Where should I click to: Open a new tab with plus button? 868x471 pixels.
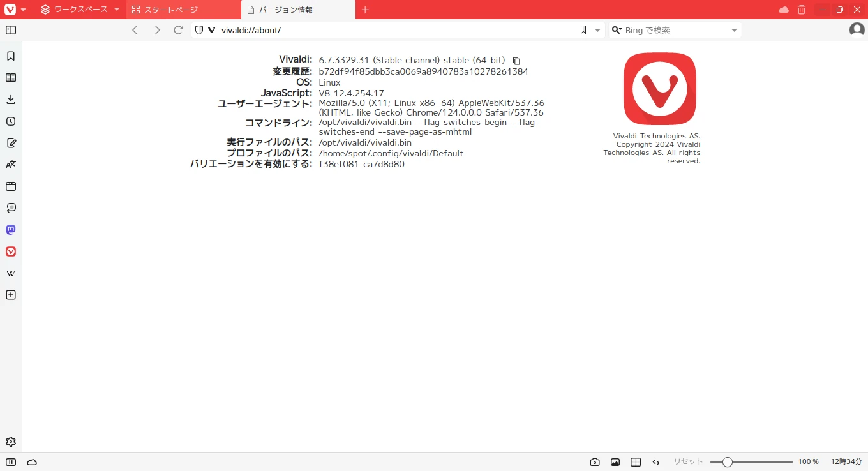click(x=365, y=10)
